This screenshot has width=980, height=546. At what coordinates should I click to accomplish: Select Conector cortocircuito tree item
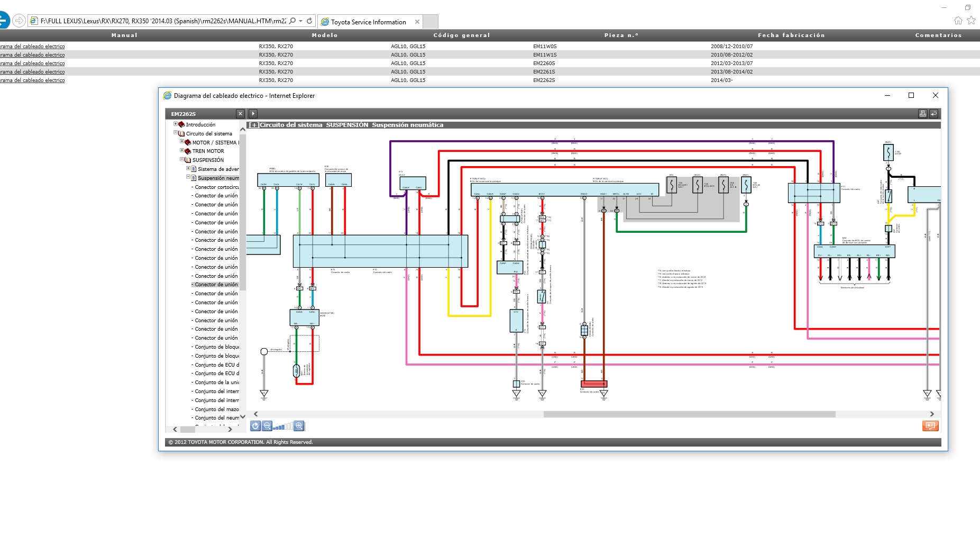click(217, 187)
